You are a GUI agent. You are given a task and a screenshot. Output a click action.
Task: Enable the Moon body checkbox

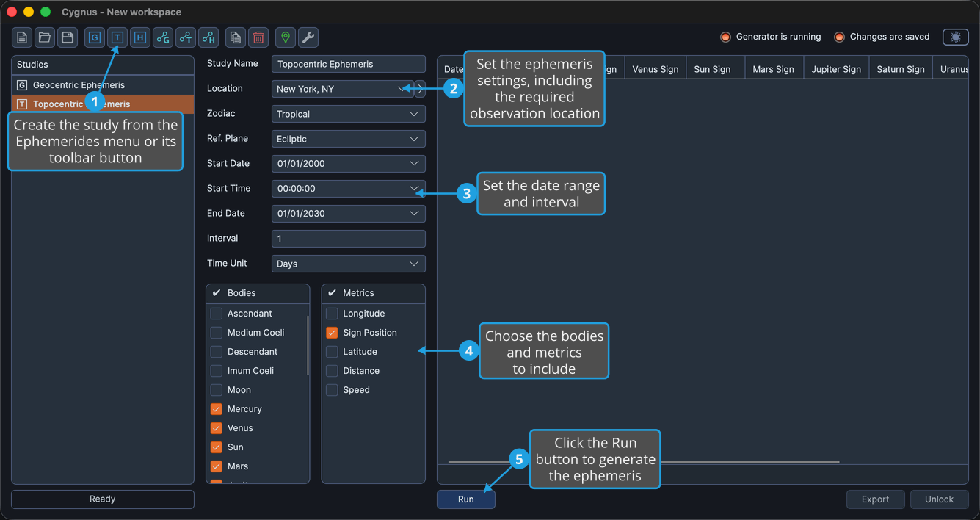pos(217,390)
